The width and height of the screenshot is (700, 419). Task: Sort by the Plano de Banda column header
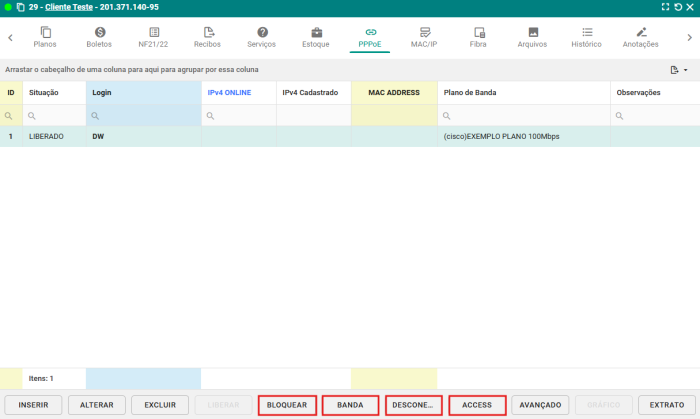click(470, 93)
